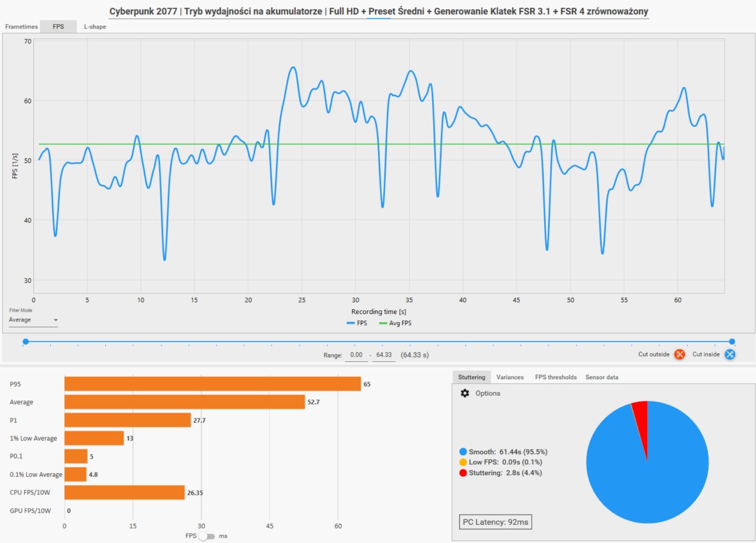Screen dimensions: 756x543
Task: Click the red Stuttering legend dot
Action: tap(463, 473)
